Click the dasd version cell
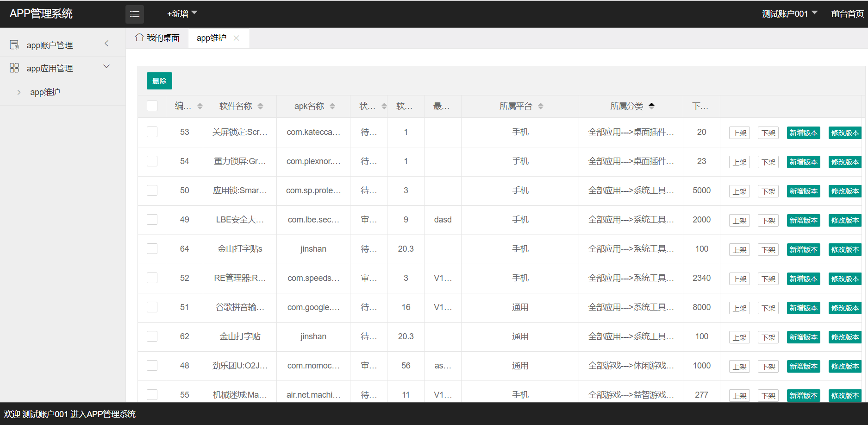Image resolution: width=868 pixels, height=425 pixels. tap(443, 220)
